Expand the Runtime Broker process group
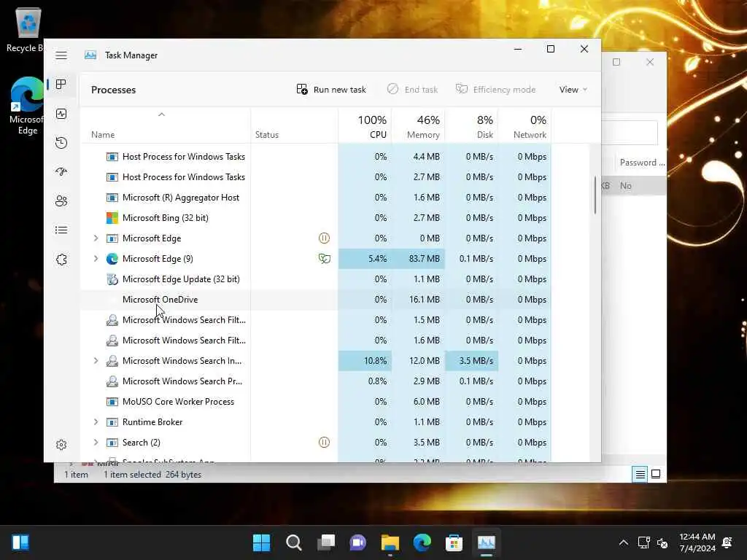This screenshot has width=747, height=560. tap(96, 422)
